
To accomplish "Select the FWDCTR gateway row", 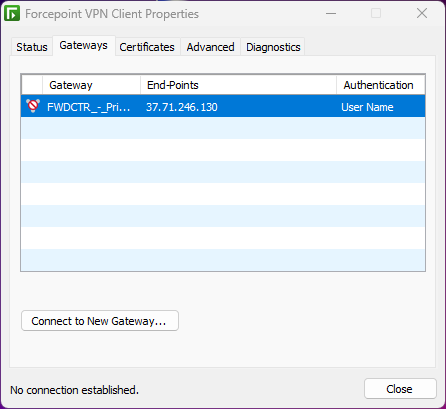I will pyautogui.click(x=223, y=106).
